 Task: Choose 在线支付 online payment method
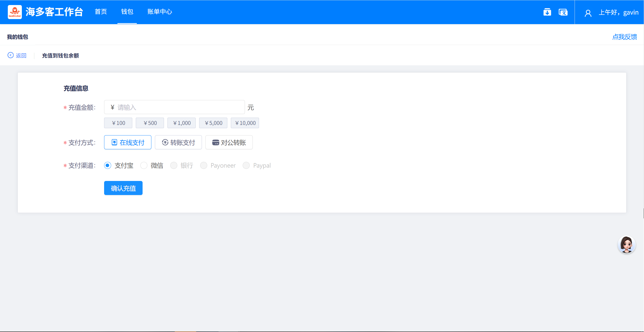[128, 143]
